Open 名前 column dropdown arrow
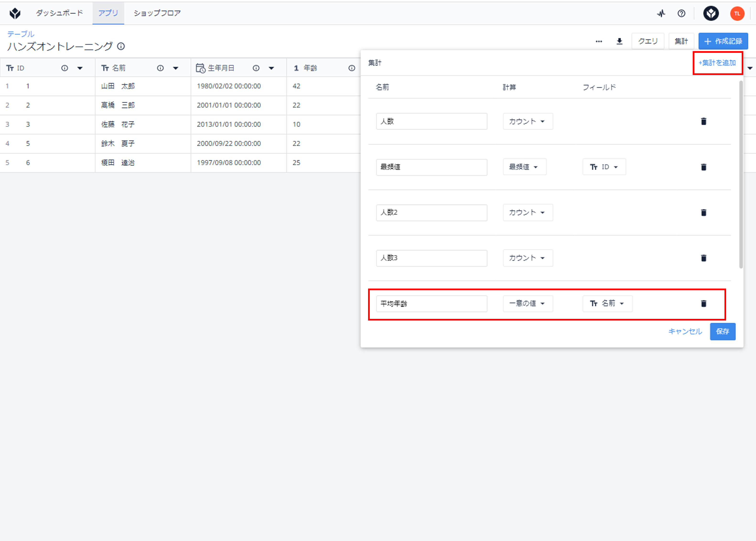 (176, 68)
